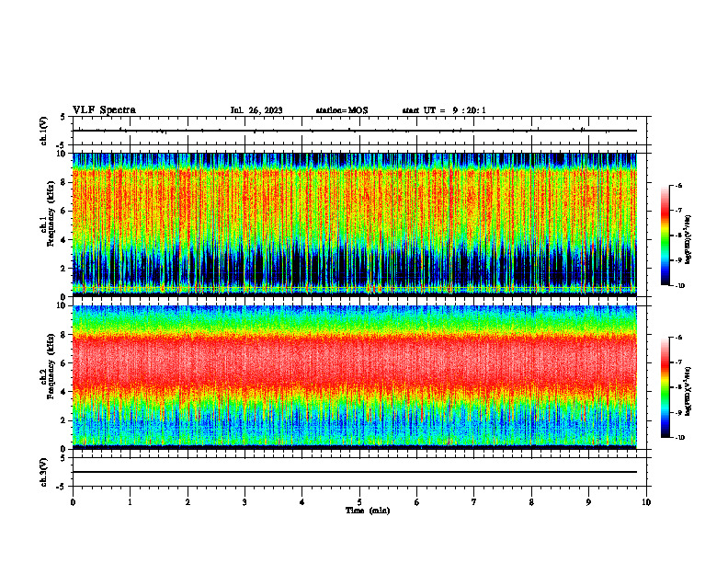
Task: Click the "8" tick on the time axis
Action: [531, 502]
